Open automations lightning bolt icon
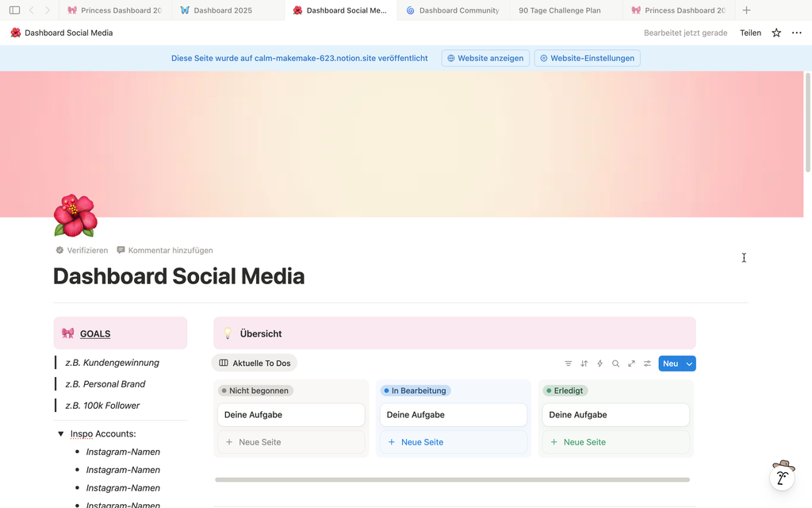 tap(600, 364)
